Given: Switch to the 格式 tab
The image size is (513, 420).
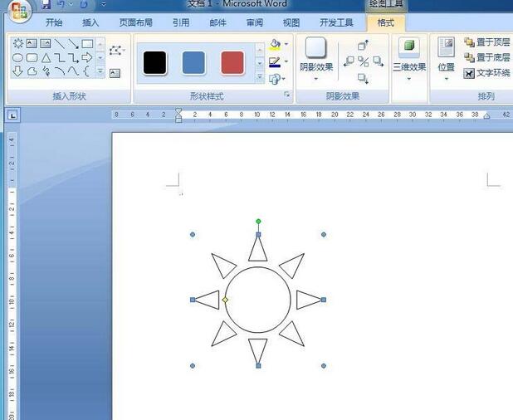Looking at the screenshot, I should tap(386, 23).
